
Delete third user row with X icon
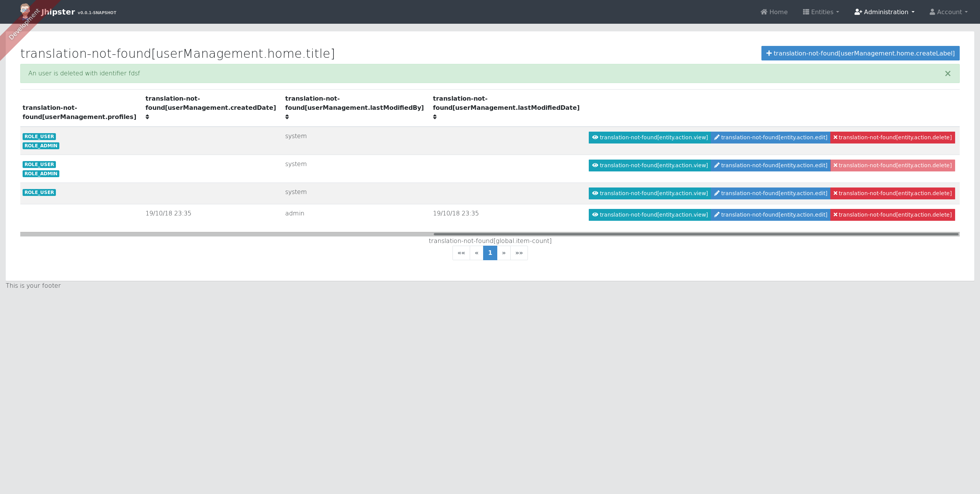pyautogui.click(x=892, y=193)
